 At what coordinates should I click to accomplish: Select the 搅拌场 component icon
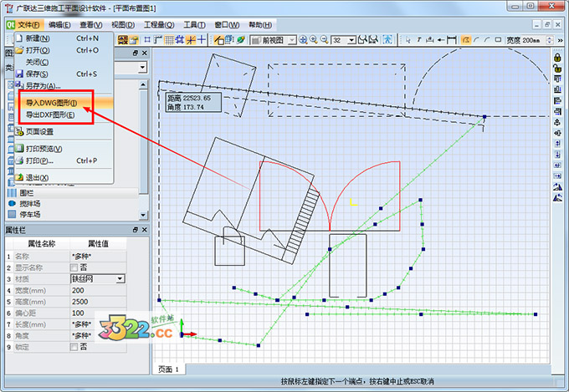[13, 203]
